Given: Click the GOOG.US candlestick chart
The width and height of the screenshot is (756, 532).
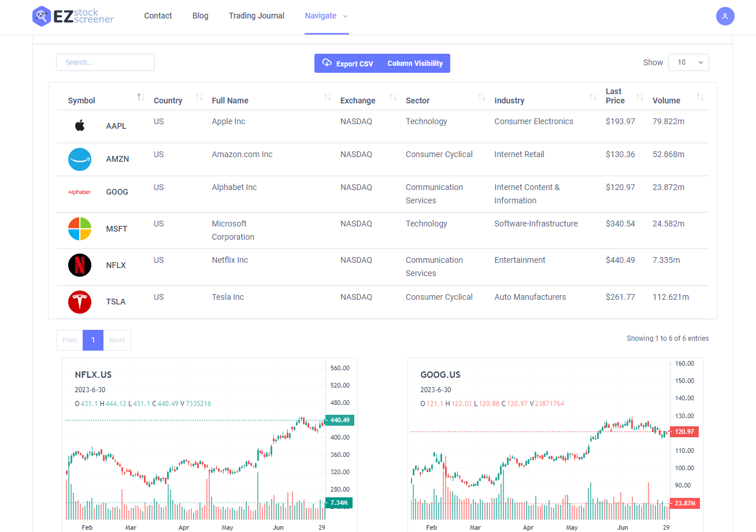Looking at the screenshot, I should coord(555,445).
